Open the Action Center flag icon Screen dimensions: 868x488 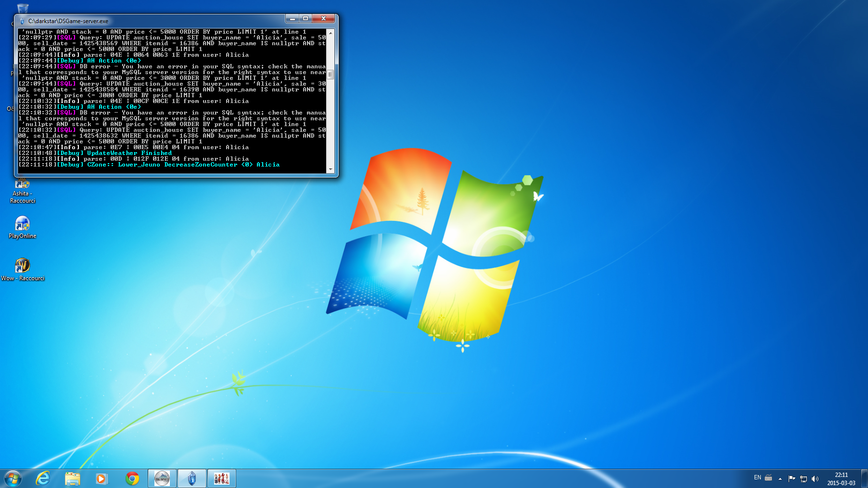[x=791, y=478]
